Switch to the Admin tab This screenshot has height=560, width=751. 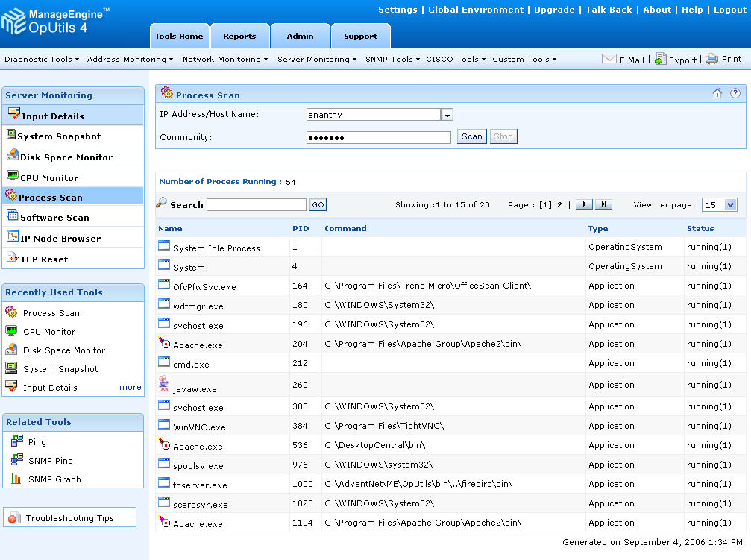[300, 36]
